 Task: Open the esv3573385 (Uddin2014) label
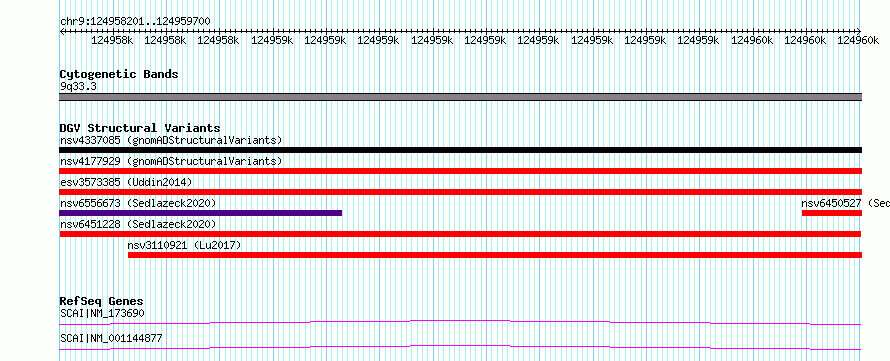point(126,182)
